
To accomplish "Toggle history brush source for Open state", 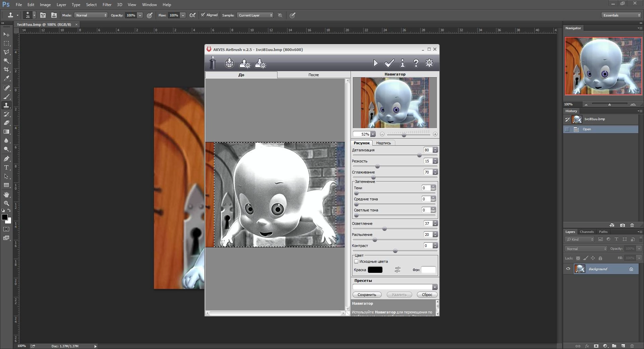I will click(x=567, y=129).
